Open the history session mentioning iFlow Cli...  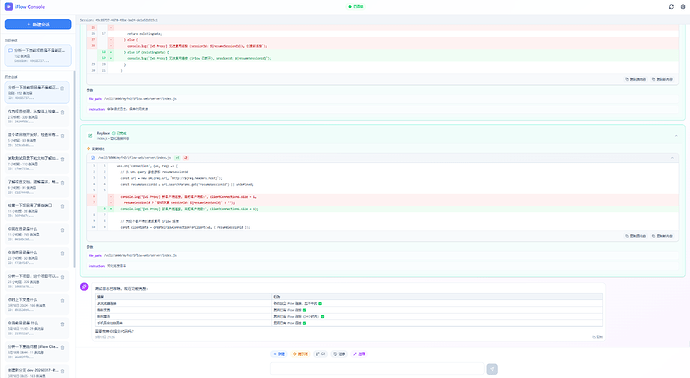click(x=37, y=351)
